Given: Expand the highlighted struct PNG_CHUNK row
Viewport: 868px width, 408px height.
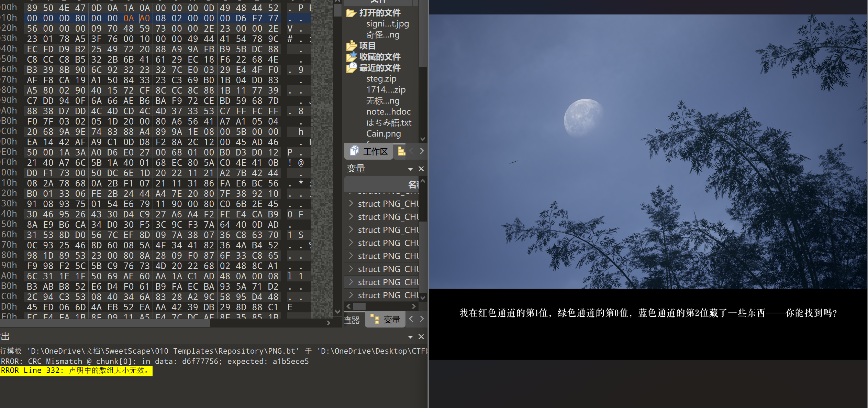Looking at the screenshot, I should (x=350, y=282).
